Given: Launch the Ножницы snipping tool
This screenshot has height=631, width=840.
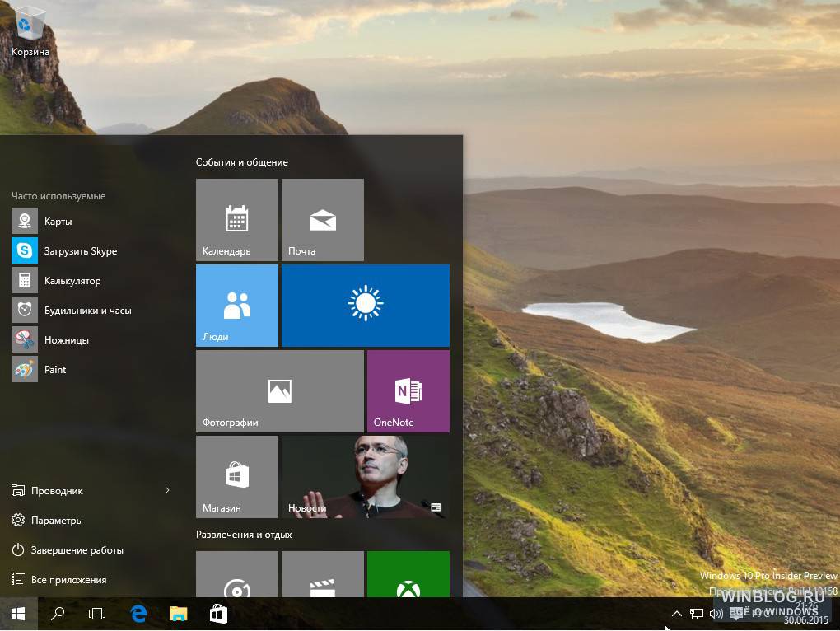Looking at the screenshot, I should tap(91, 339).
